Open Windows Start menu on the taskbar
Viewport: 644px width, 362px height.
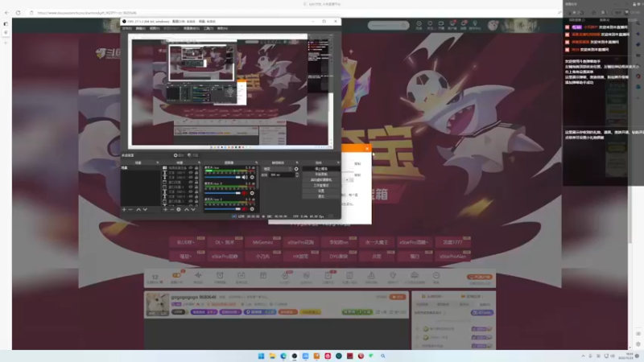261,356
